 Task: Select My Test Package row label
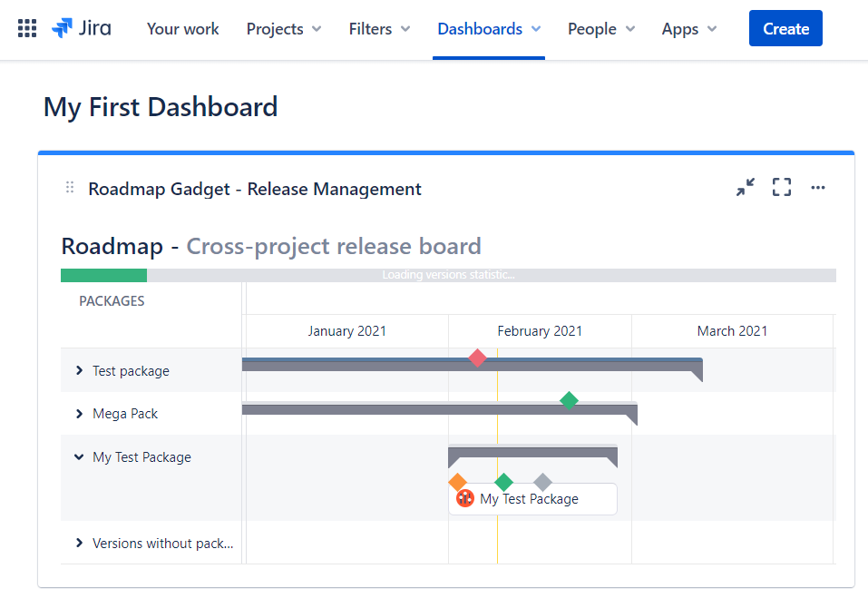(x=141, y=457)
